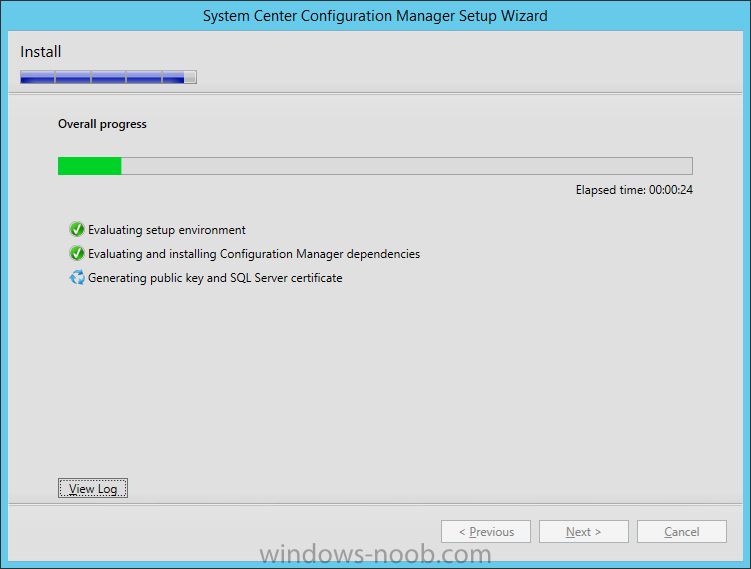Click the Setup Wizard title bar
This screenshot has height=569, width=751.
[x=375, y=16]
